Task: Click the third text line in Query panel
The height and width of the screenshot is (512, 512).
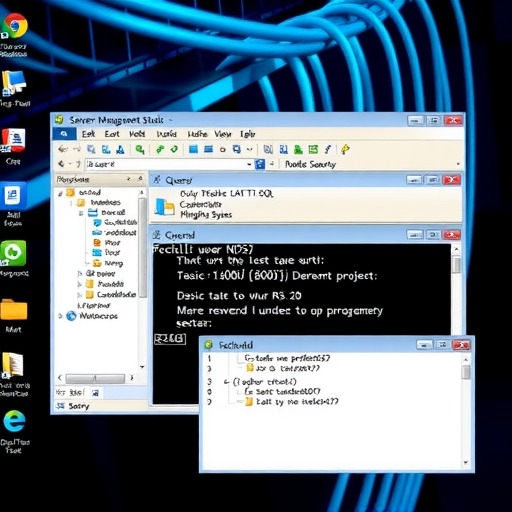Action: click(x=206, y=214)
